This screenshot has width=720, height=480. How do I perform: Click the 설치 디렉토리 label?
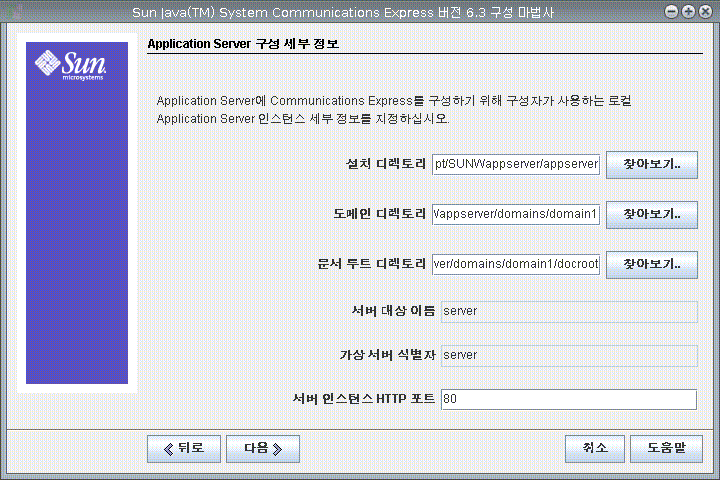click(x=386, y=164)
